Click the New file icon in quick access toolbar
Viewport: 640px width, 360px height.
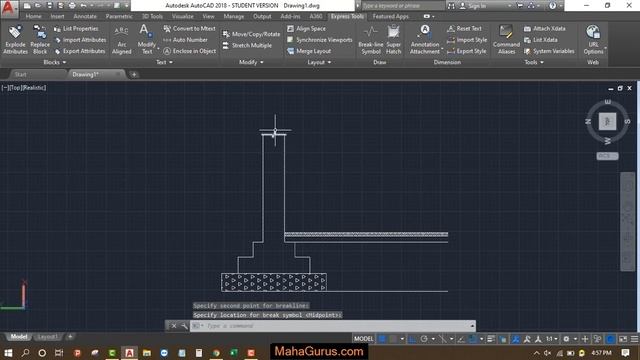(x=27, y=6)
